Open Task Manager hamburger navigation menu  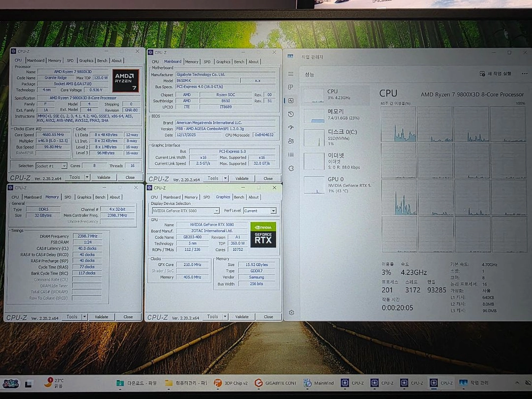[291, 73]
